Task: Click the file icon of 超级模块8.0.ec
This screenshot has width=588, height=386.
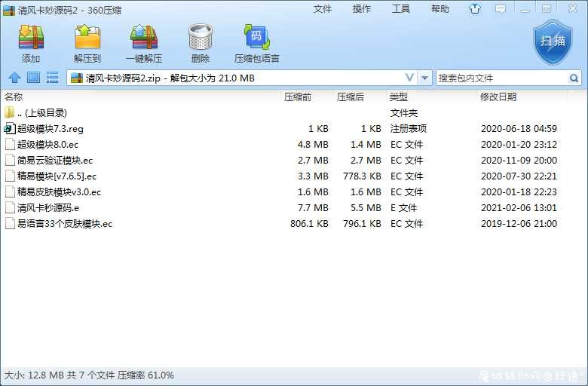Action: [x=10, y=145]
